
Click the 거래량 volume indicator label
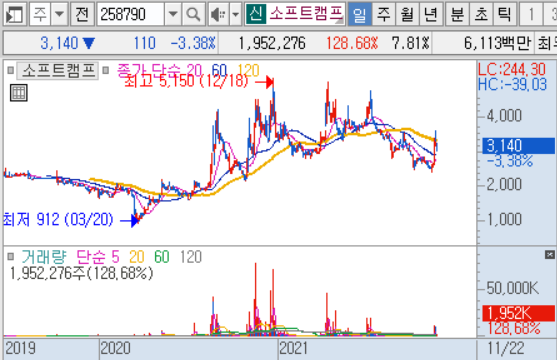pos(44,257)
